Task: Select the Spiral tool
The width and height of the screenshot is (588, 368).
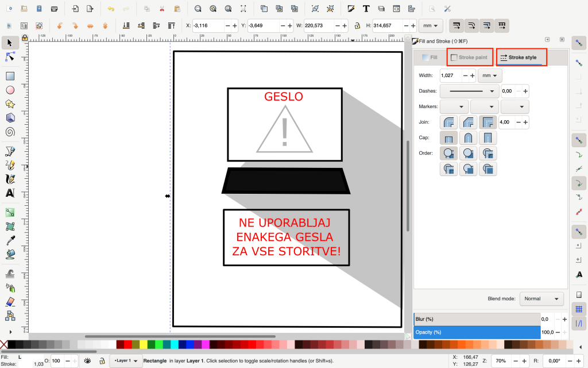Action: click(x=10, y=132)
